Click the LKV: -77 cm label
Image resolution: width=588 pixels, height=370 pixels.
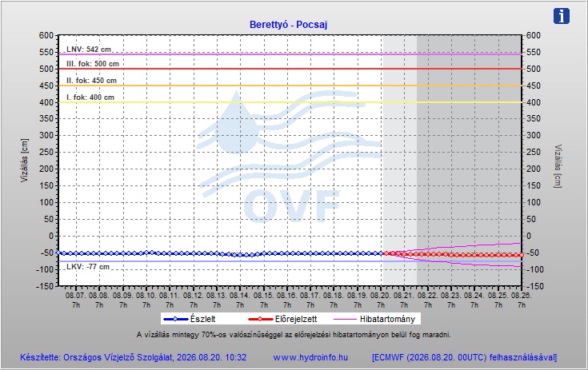88,267
